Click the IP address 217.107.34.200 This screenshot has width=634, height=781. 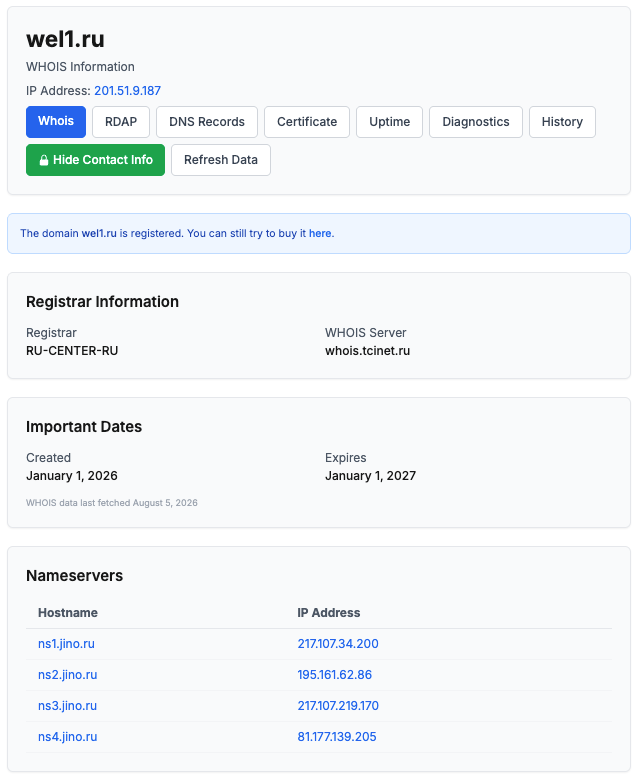click(x=338, y=644)
